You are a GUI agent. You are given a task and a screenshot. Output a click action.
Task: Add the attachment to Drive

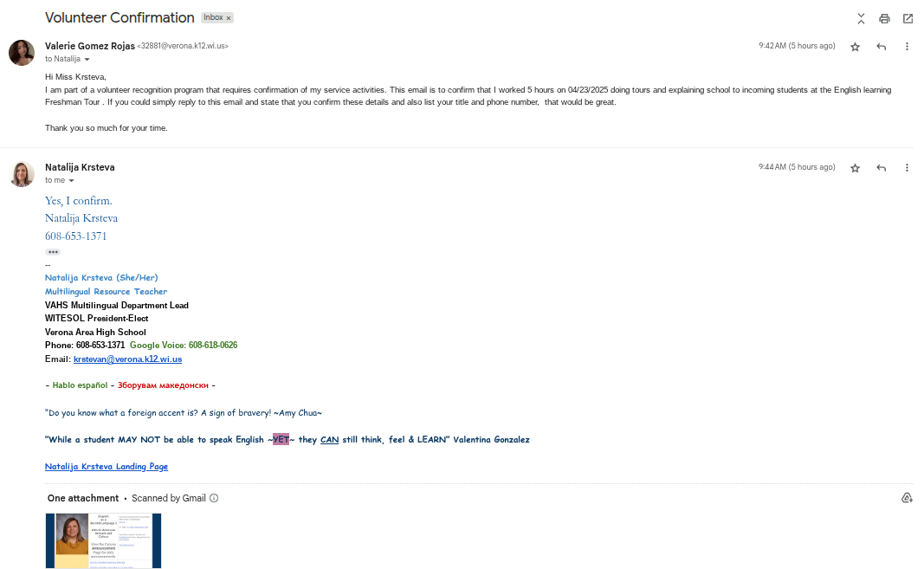pyautogui.click(x=907, y=498)
